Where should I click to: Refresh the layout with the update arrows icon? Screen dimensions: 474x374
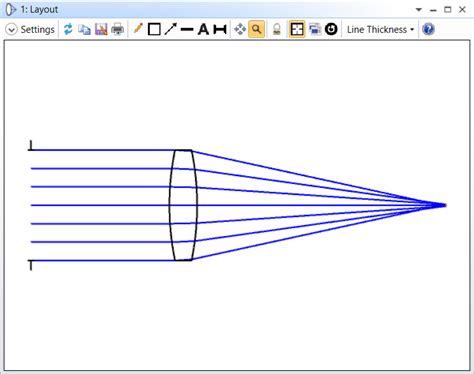(x=68, y=29)
